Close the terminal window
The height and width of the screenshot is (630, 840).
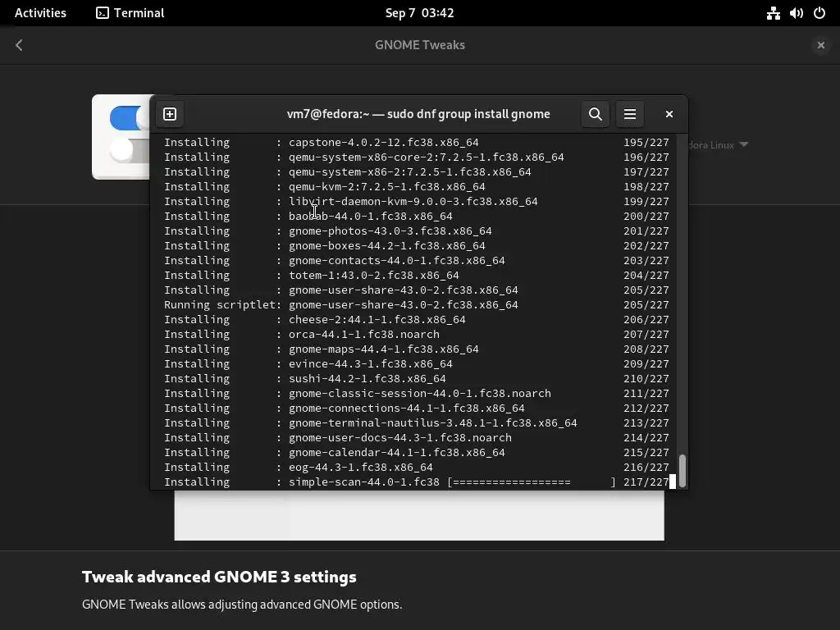pyautogui.click(x=669, y=114)
